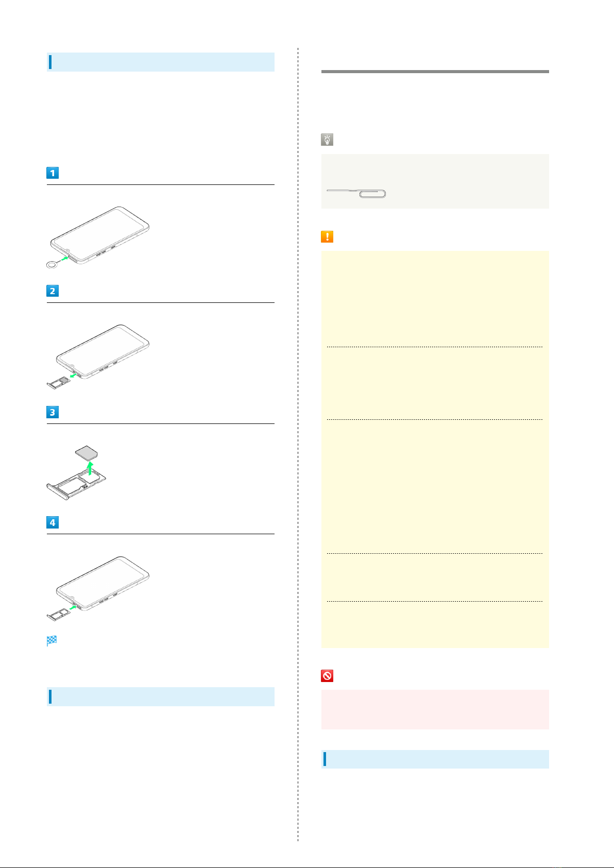
Task: Click the lightbulb tip icon
Action: point(327,140)
